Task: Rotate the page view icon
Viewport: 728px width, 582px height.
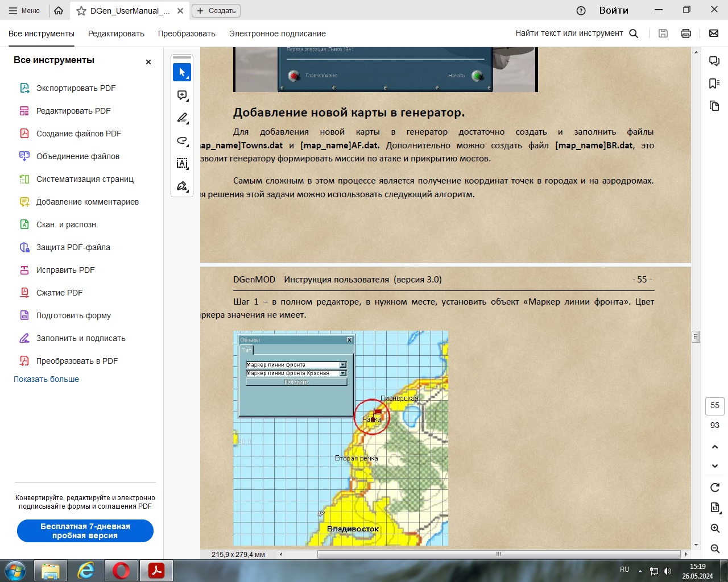Action: [715, 488]
